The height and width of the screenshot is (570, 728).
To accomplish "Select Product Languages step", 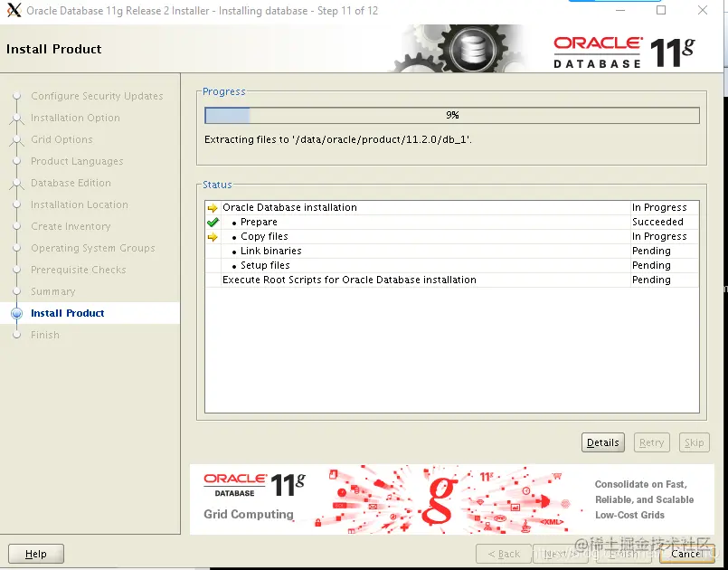I will point(77,161).
